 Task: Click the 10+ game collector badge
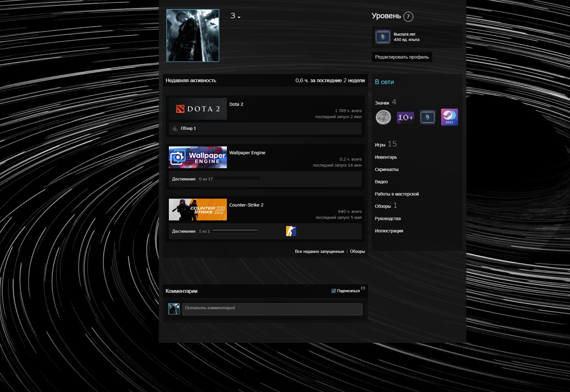[x=405, y=117]
